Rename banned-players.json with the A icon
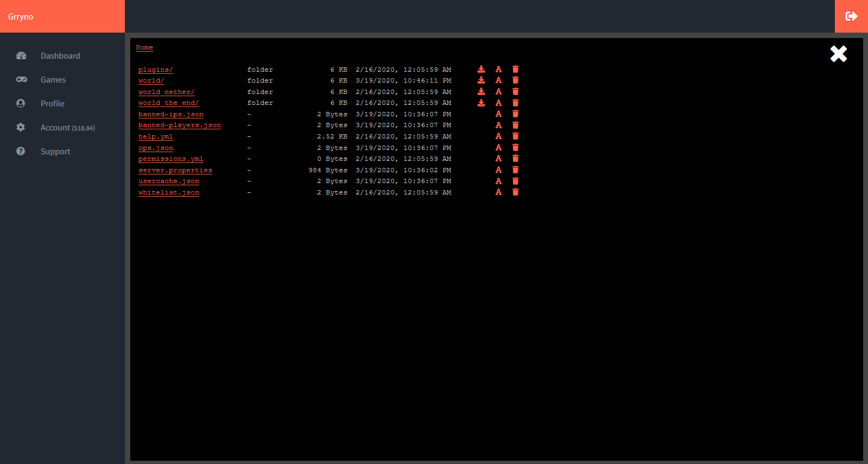The image size is (868, 464). click(498, 125)
